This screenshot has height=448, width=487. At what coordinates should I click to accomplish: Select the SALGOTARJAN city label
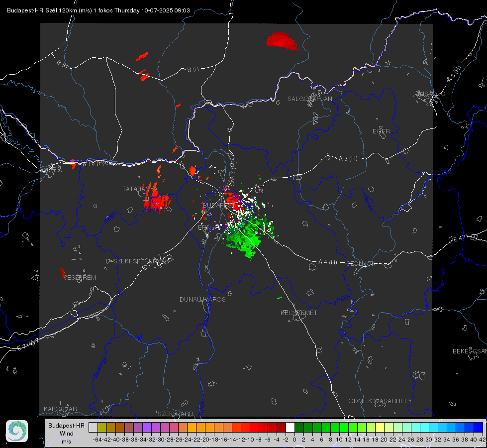[x=309, y=99]
